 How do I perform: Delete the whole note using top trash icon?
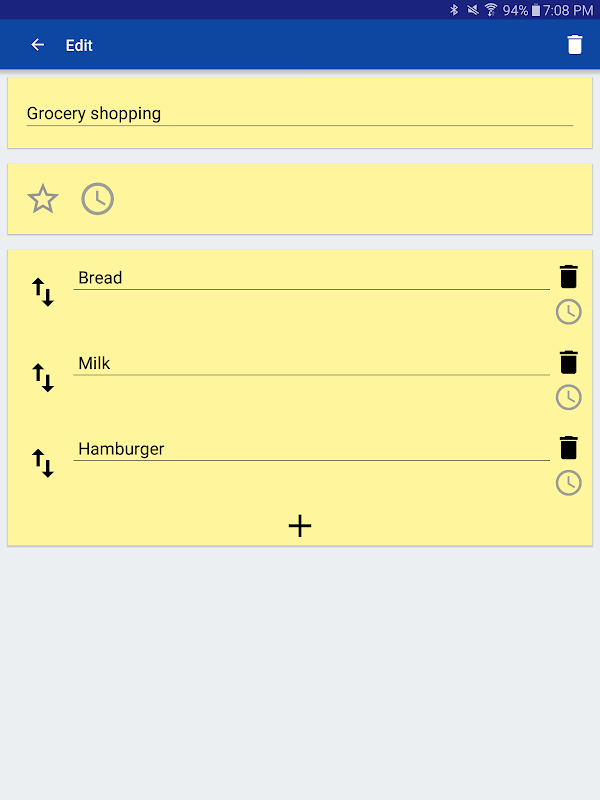click(x=574, y=45)
